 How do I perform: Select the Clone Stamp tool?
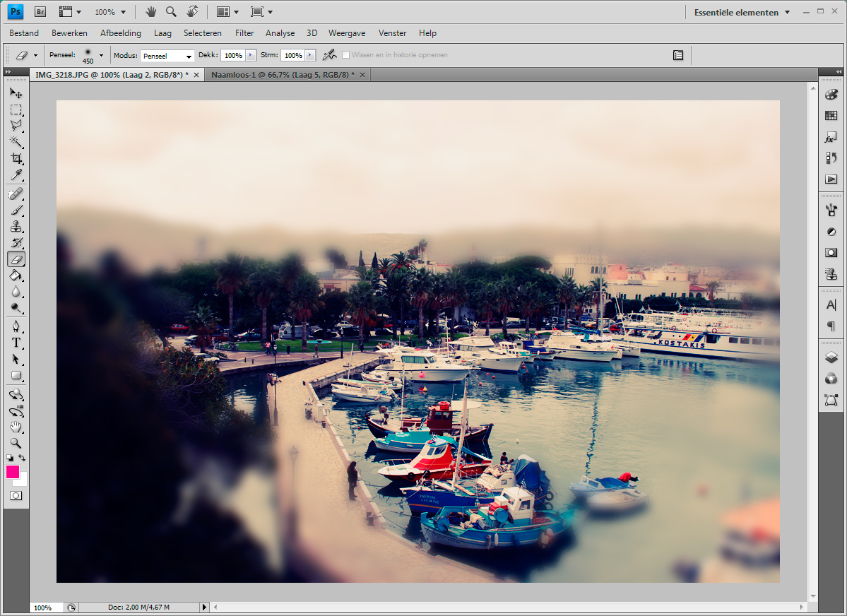click(16, 226)
